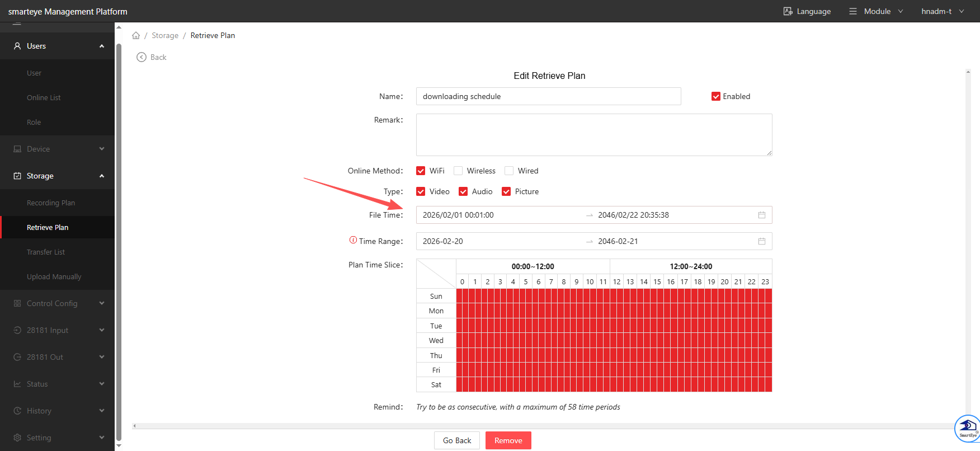This screenshot has width=980, height=451.
Task: Click the home icon in breadcrumb
Action: (x=136, y=35)
